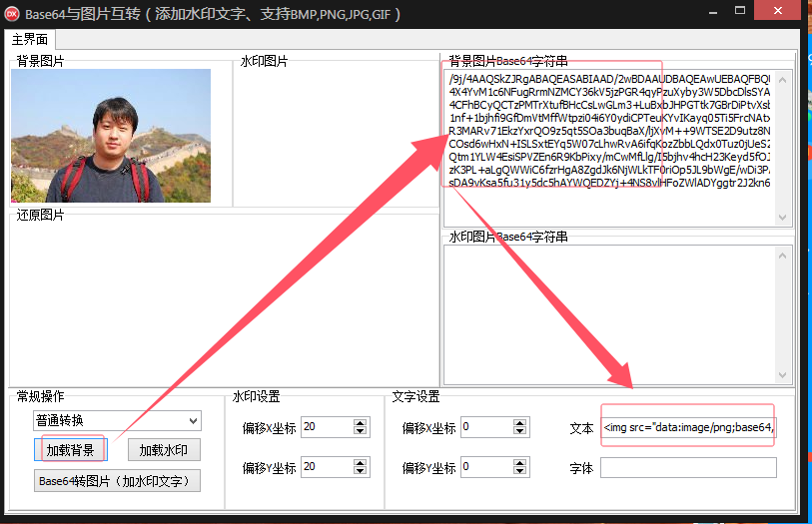Image resolution: width=812 pixels, height=524 pixels.
Task: Click scroll-down arrow of watermark Base64 box
Action: tap(782, 375)
